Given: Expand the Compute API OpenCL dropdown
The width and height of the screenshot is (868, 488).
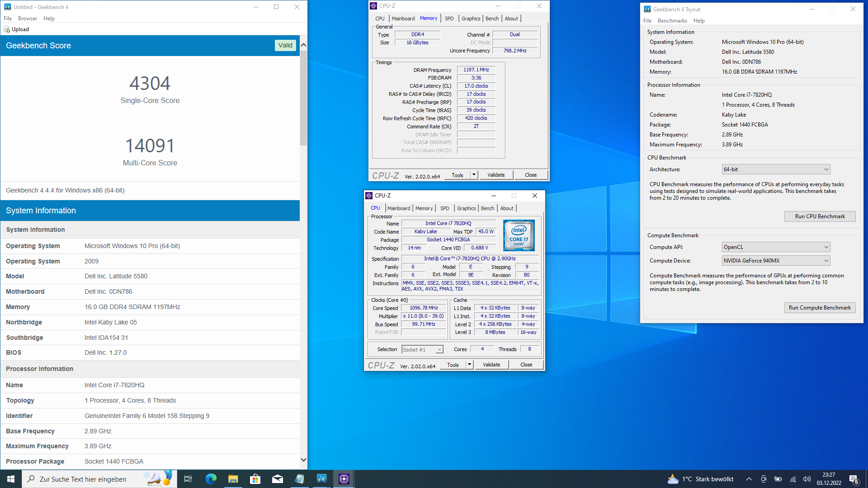Looking at the screenshot, I should point(776,247).
